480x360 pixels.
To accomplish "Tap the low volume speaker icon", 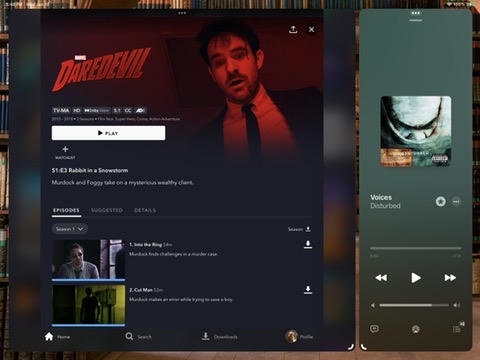I will 373,305.
